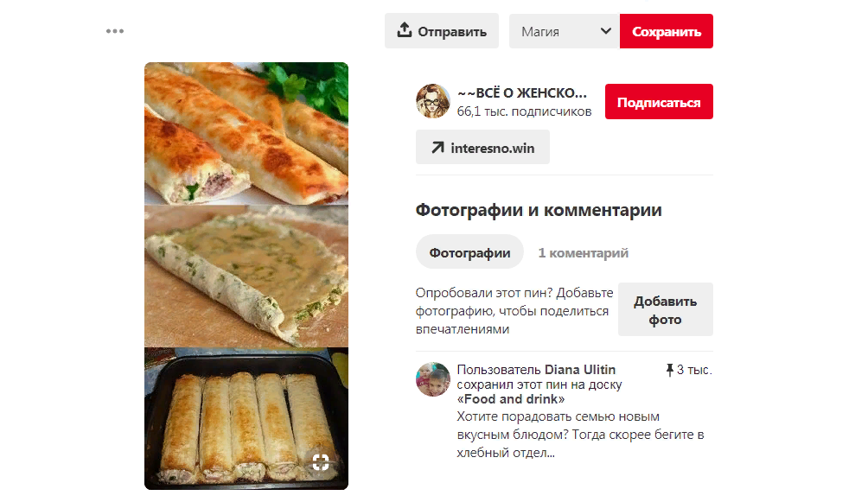Click the share upload icon in Отправить
This screenshot has width=868, height=502.
coord(405,30)
